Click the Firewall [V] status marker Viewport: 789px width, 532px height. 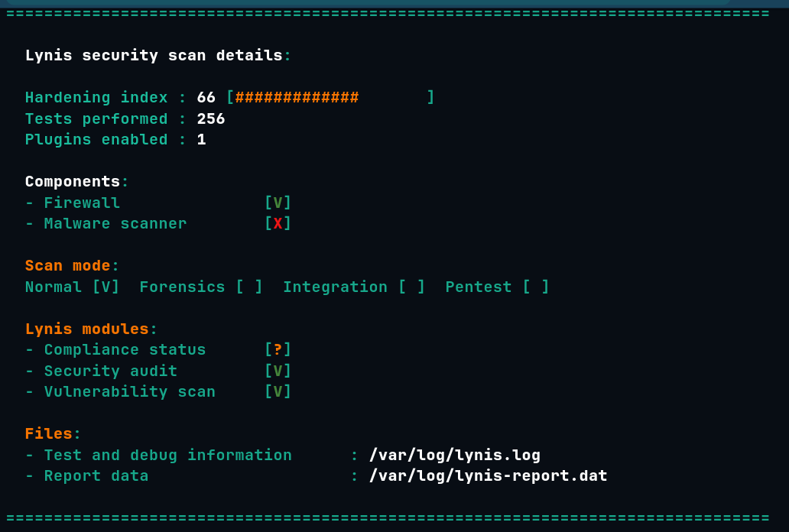[278, 203]
